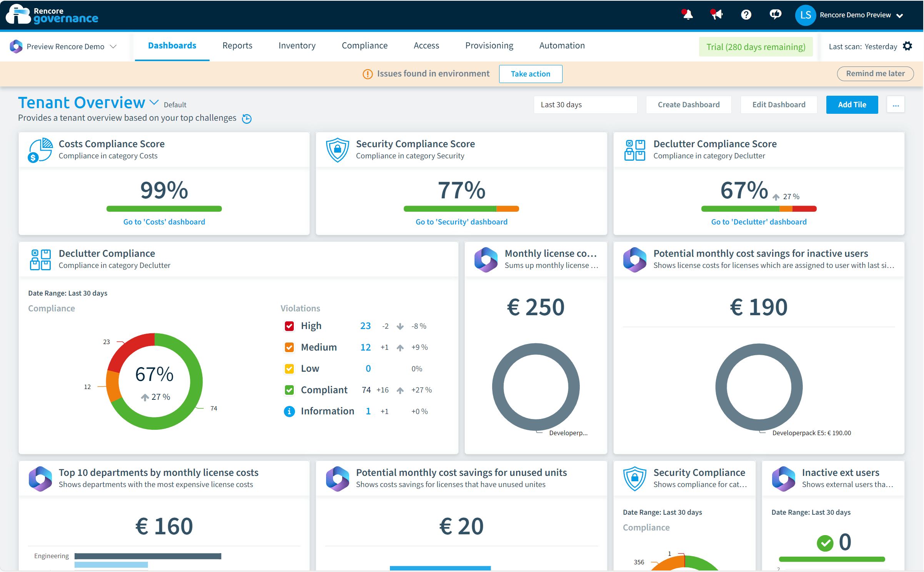Click the feedback chat icon in top bar
This screenshot has width=924, height=572.
pyautogui.click(x=775, y=15)
